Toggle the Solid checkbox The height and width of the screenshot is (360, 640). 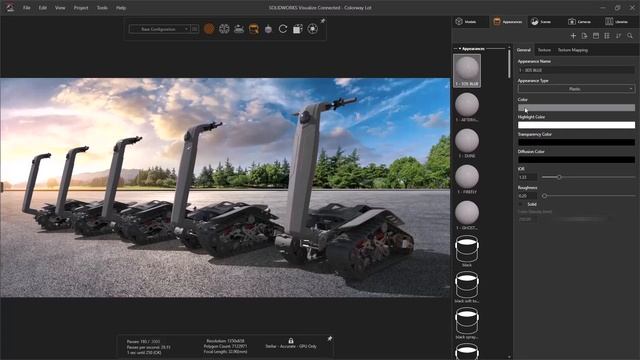pos(522,204)
